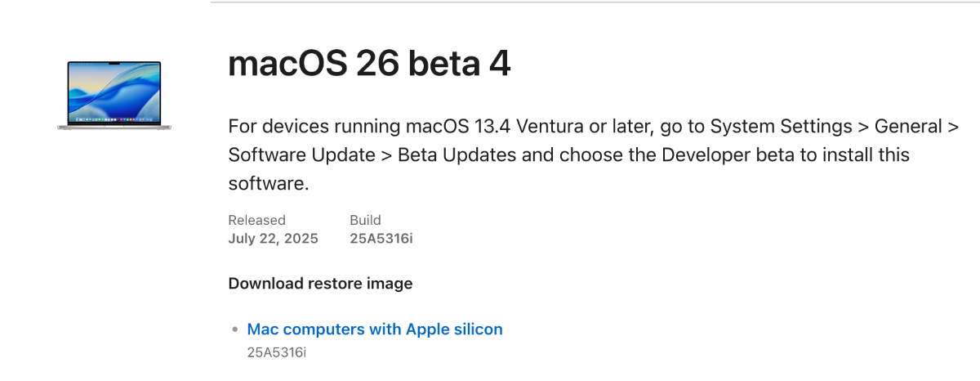Viewport: 980px width, 381px height.
Task: Click the wallpaper on the MacBook screen image
Action: pyautogui.click(x=114, y=91)
